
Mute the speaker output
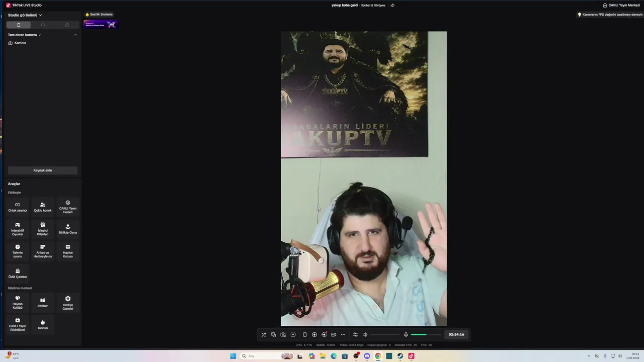coord(365,334)
